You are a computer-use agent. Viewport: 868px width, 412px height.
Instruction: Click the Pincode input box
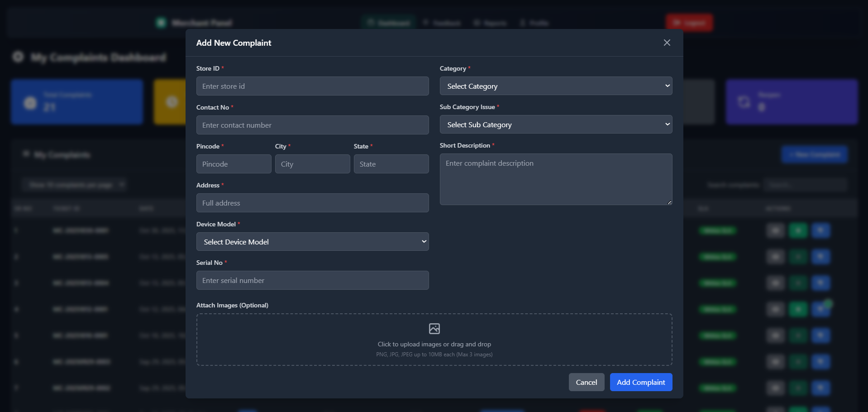click(x=234, y=163)
